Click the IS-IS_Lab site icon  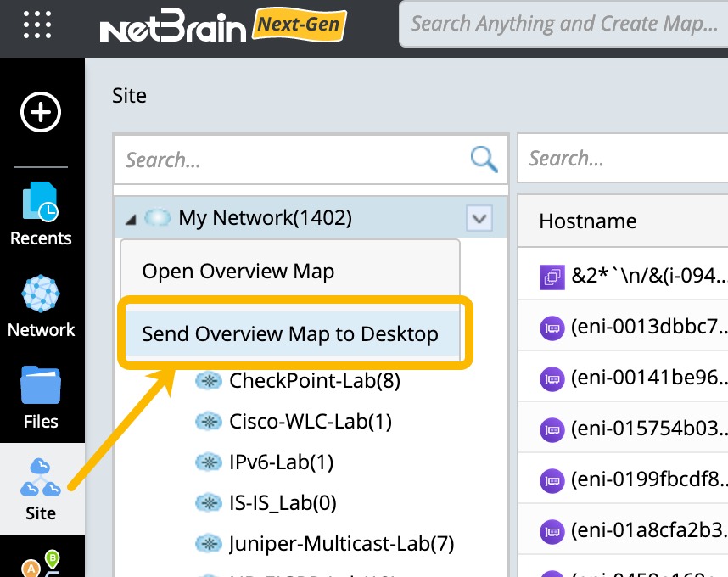pos(209,502)
